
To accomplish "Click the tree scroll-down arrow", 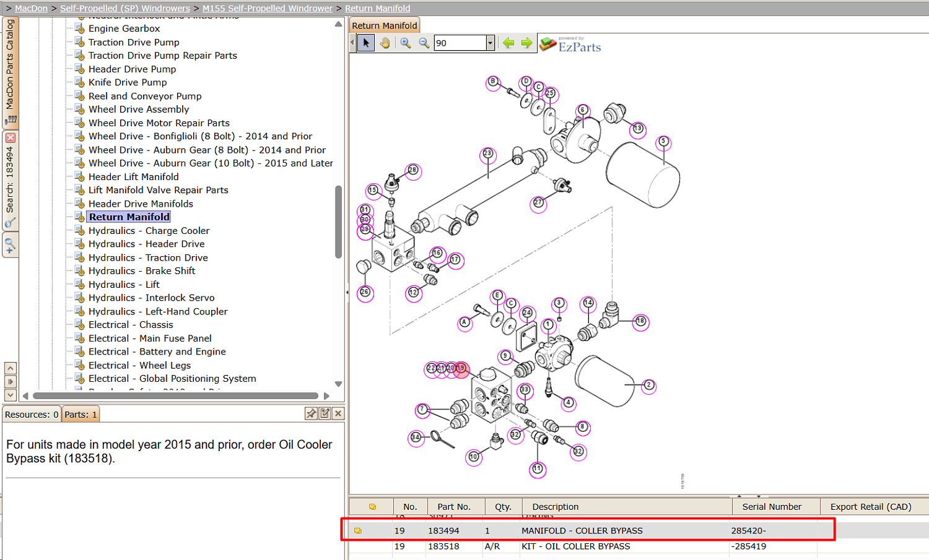I will 338,384.
